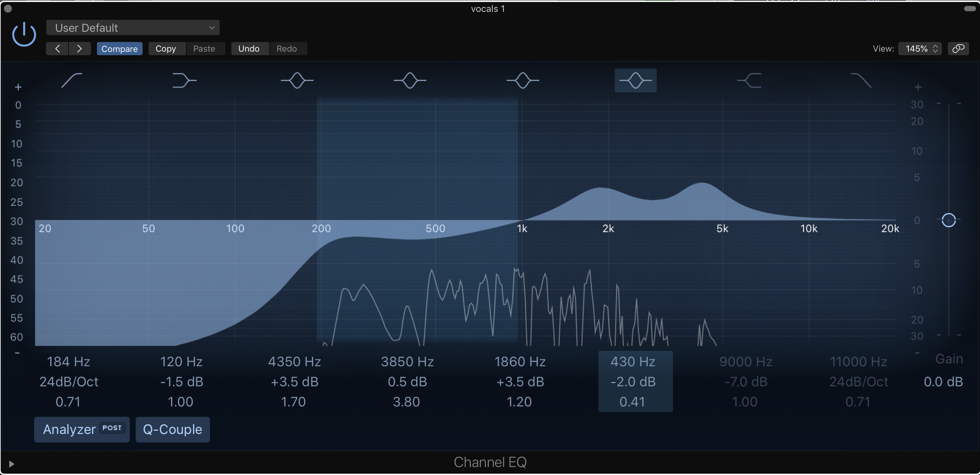Click the plus on the gain scale
This screenshot has width=980, height=475.
click(x=918, y=87)
